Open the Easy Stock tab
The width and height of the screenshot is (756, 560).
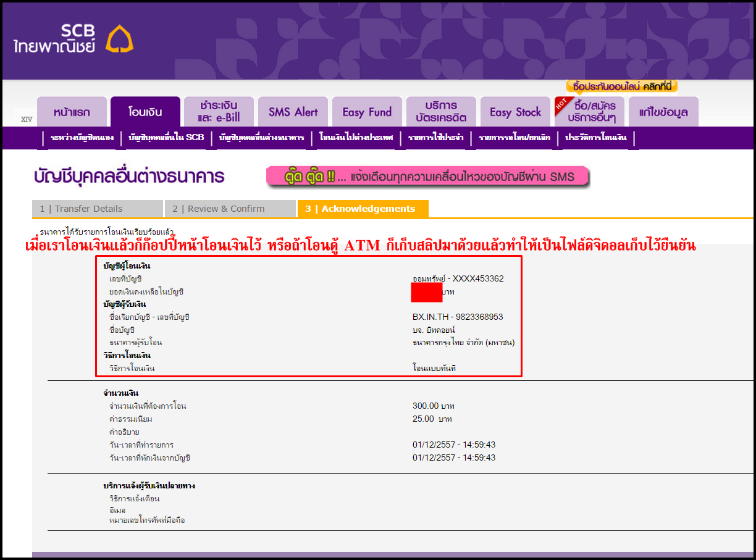[515, 112]
